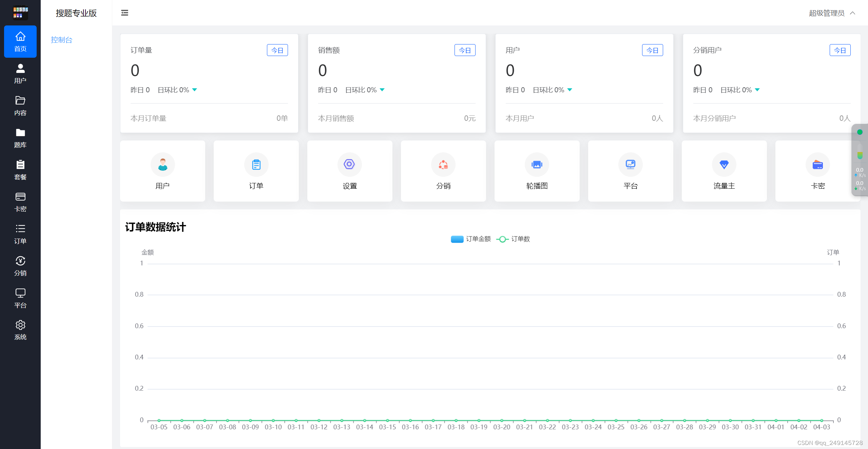Expand the 日环比 dropdown for 销售额
868x449 pixels.
click(381, 90)
